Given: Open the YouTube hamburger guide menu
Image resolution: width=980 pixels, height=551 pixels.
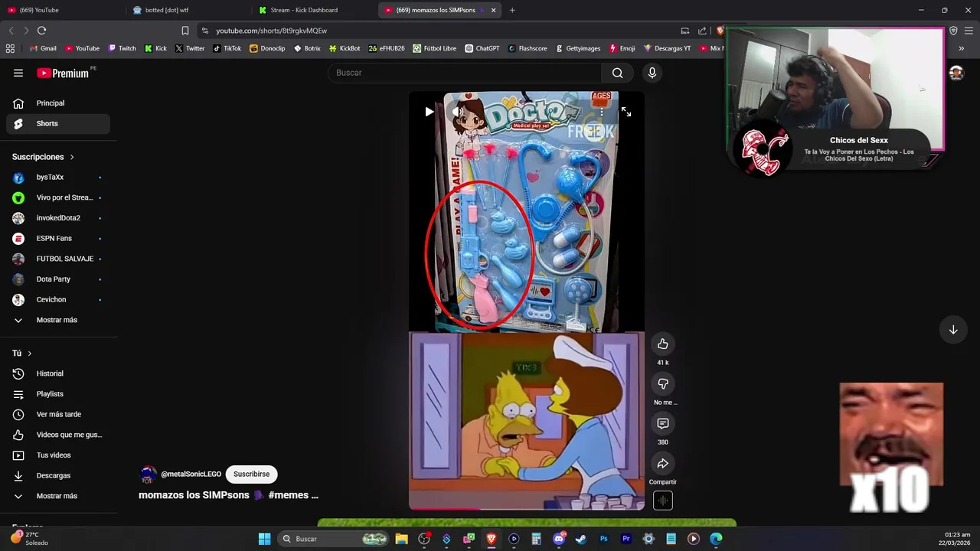Looking at the screenshot, I should [18, 73].
